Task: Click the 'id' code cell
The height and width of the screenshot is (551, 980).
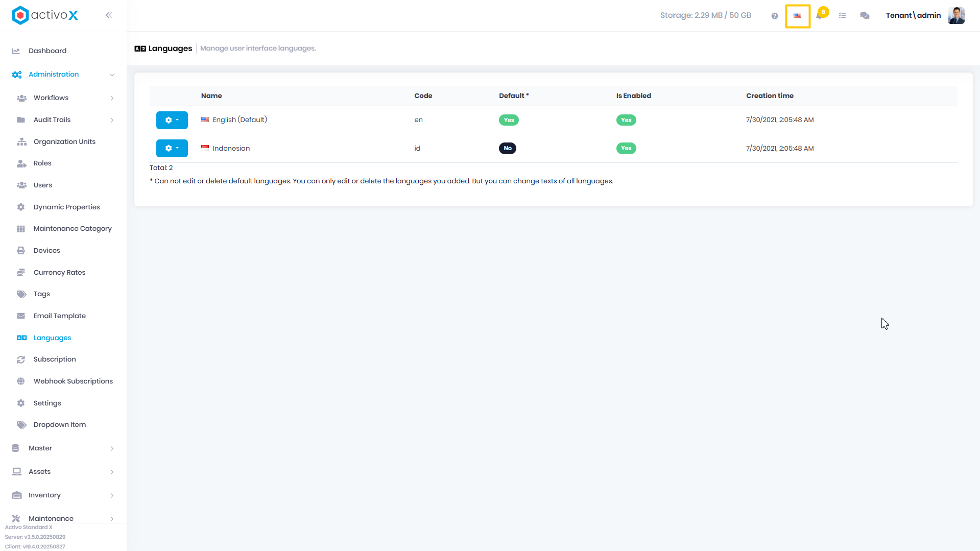Action: (x=417, y=149)
